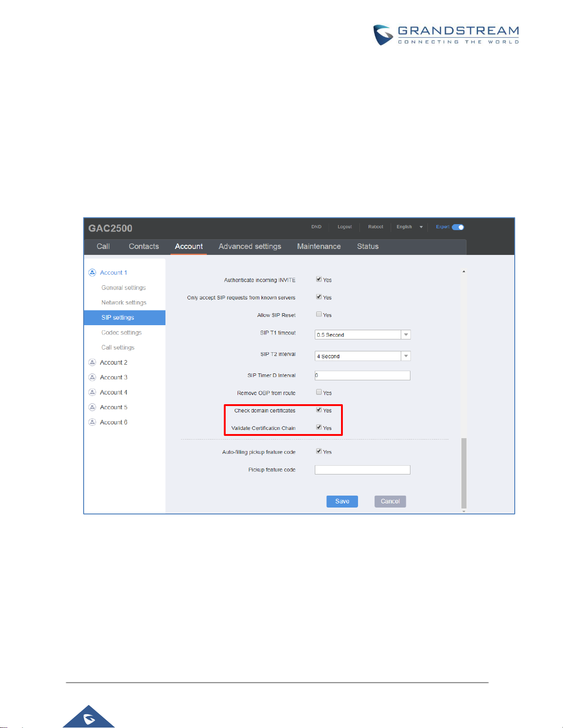Click the DND link
Image resolution: width=563 pixels, height=728 pixels.
coord(316,227)
